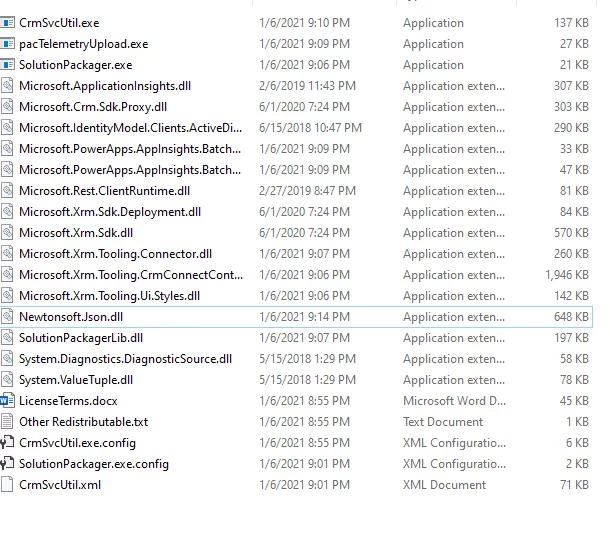Select the file name CrmSvcUtil.xml
The width and height of the screenshot is (610, 533).
click(60, 485)
